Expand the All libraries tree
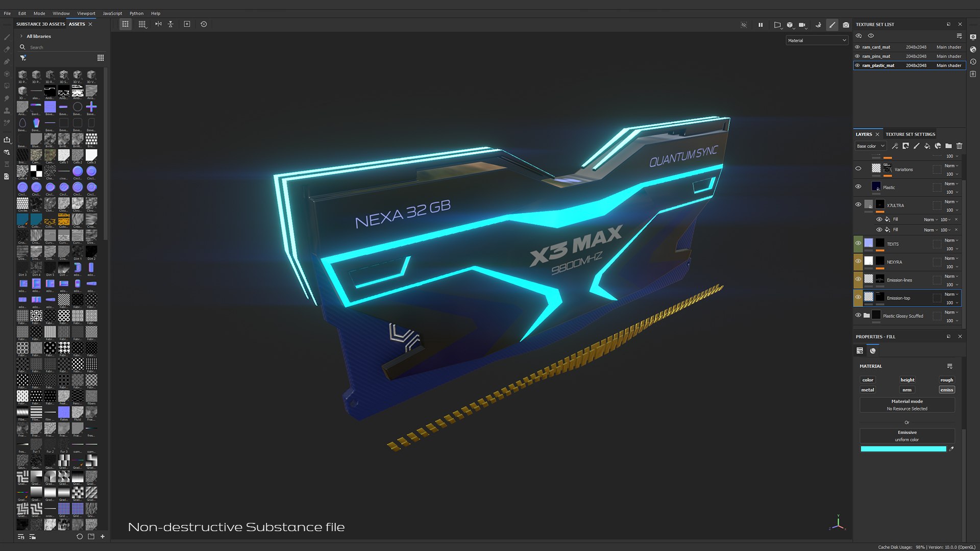 21,36
